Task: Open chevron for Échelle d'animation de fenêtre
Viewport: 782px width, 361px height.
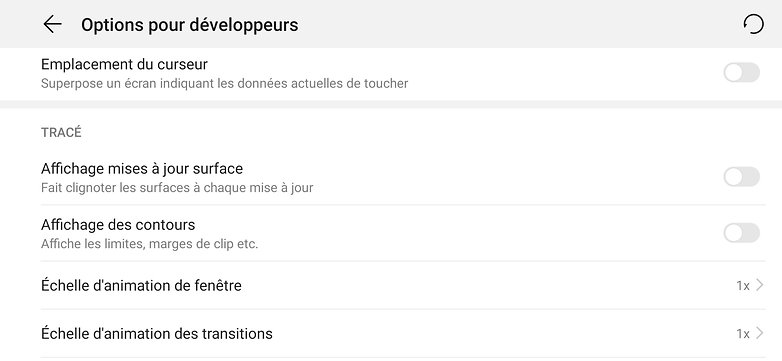Action: coord(760,285)
